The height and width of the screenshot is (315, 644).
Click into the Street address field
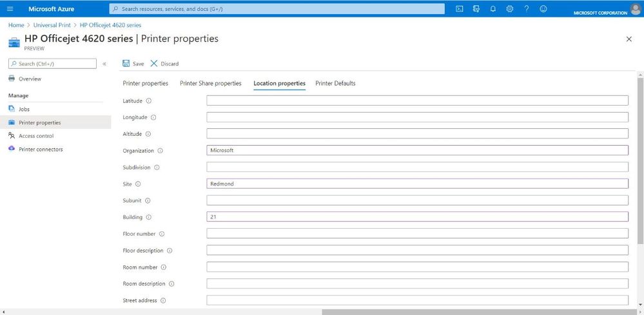point(417,301)
